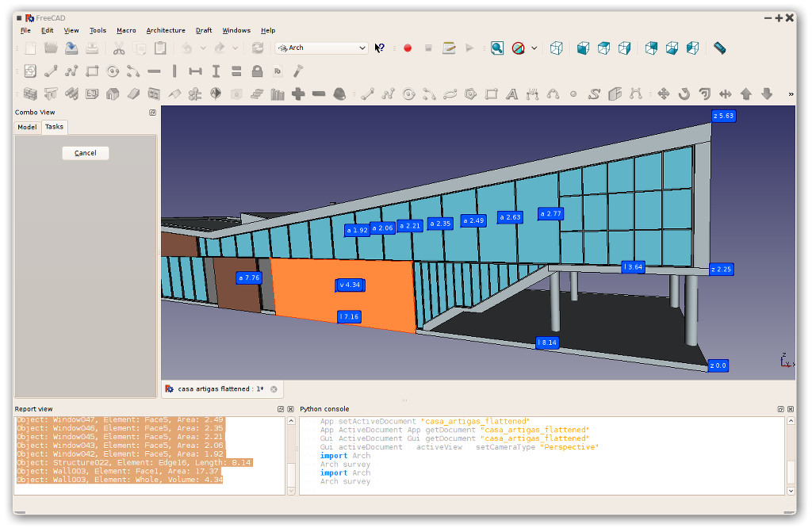Activate the measure distance ruler icon
This screenshot has height=528, width=812.
pos(719,48)
